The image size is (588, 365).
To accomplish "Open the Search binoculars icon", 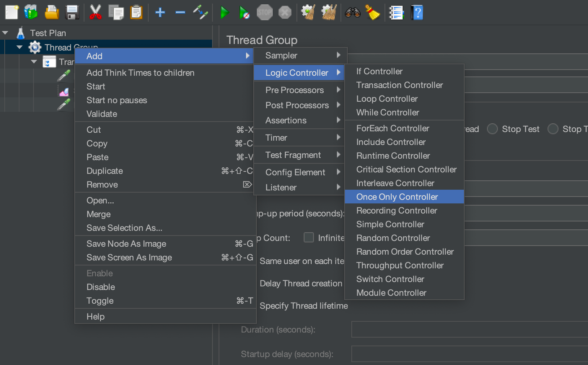I will click(x=352, y=13).
